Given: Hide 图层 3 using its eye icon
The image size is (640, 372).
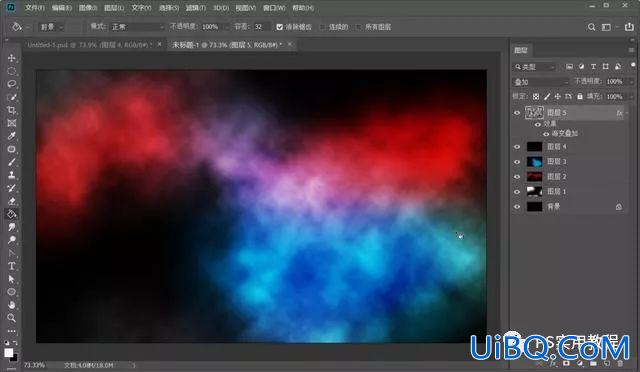Looking at the screenshot, I should click(517, 162).
